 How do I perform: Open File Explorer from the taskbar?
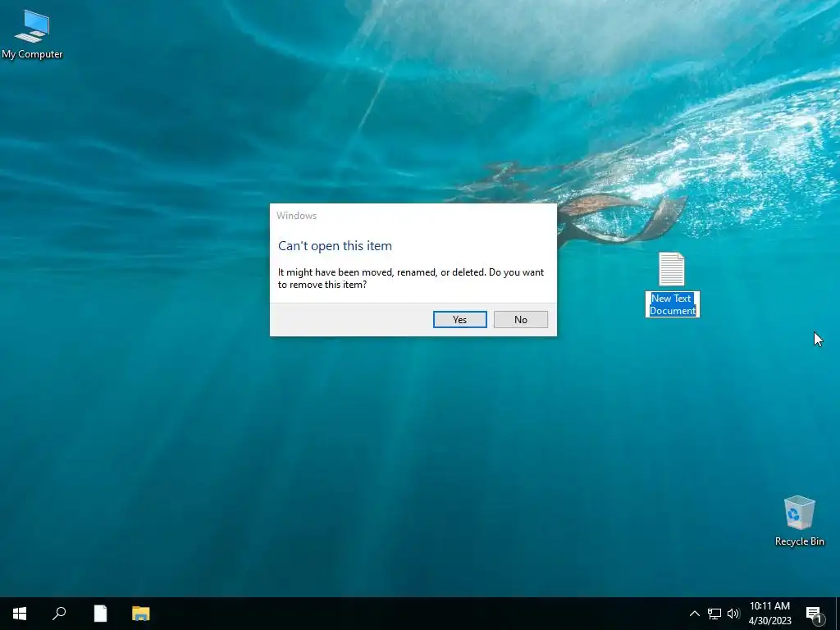point(141,614)
